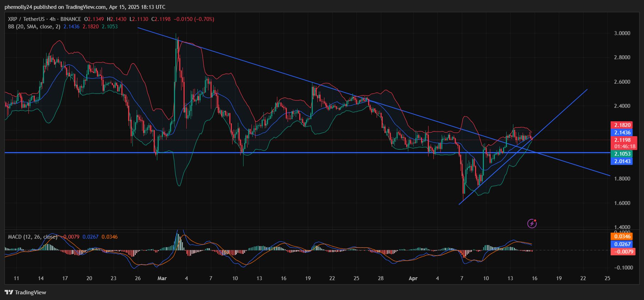Click the Mar label on the time axis
Image resolution: width=644 pixels, height=300 pixels.
tap(162, 278)
